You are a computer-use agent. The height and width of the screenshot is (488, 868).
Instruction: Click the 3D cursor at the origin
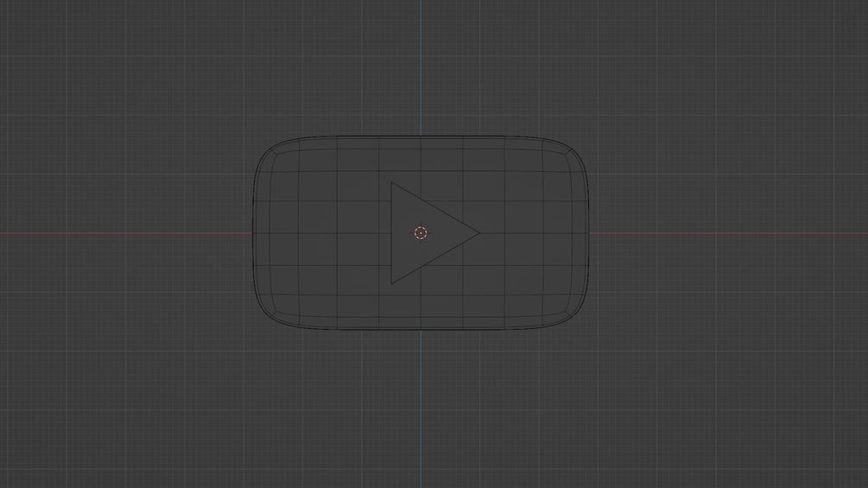point(421,233)
